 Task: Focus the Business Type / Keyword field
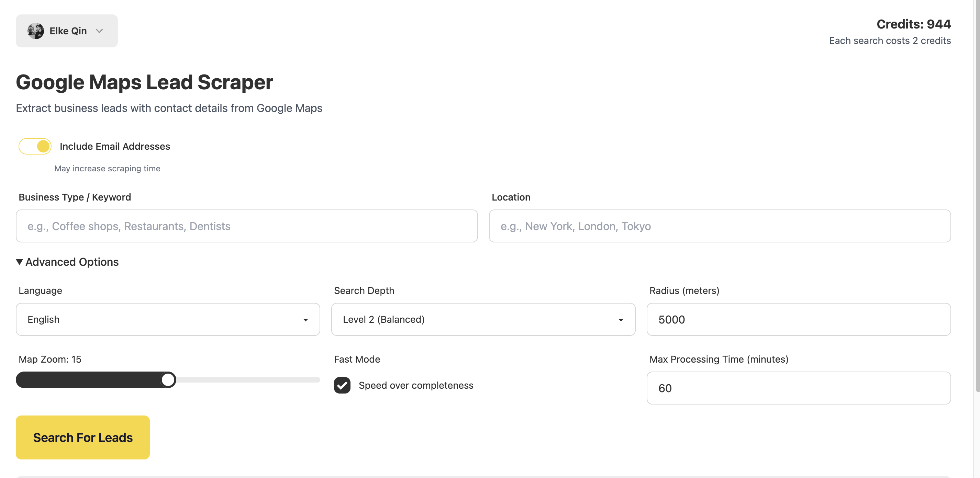click(246, 226)
